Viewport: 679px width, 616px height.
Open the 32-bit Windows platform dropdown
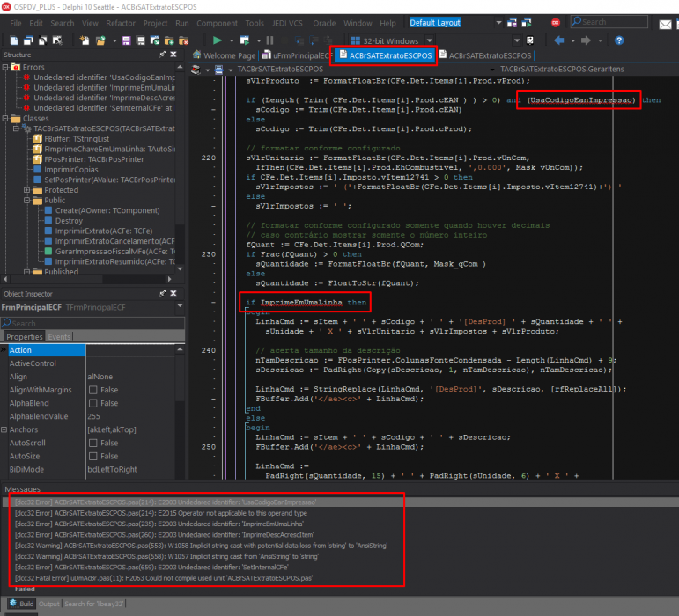pos(430,40)
